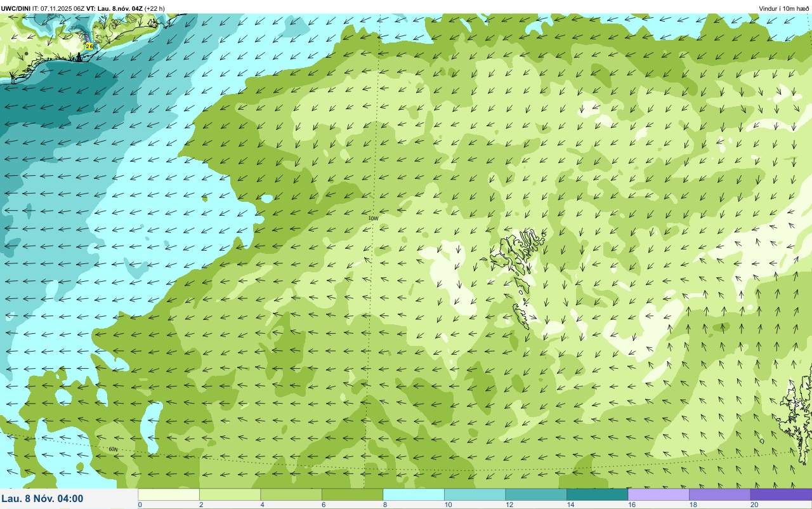This screenshot has width=812, height=509.
Task: Click the 16–18 m/s light purple legend swatch
Action: click(658, 494)
